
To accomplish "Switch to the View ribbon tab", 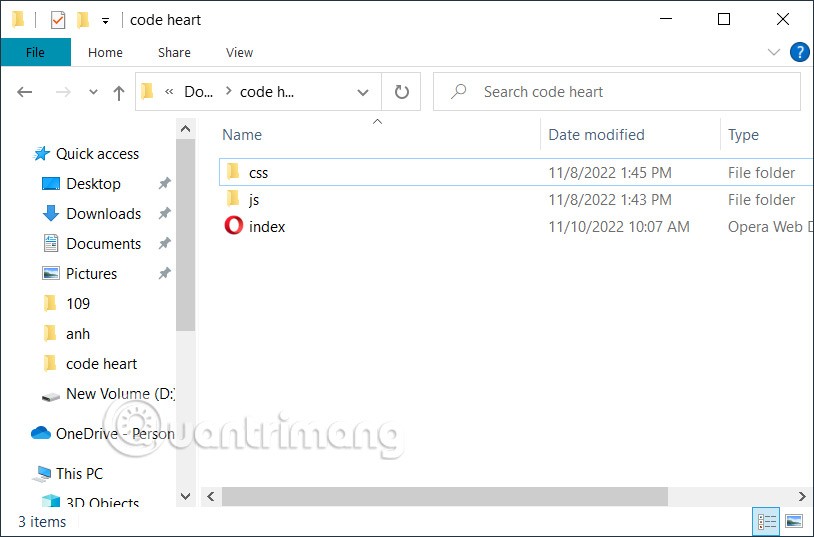I will click(239, 52).
